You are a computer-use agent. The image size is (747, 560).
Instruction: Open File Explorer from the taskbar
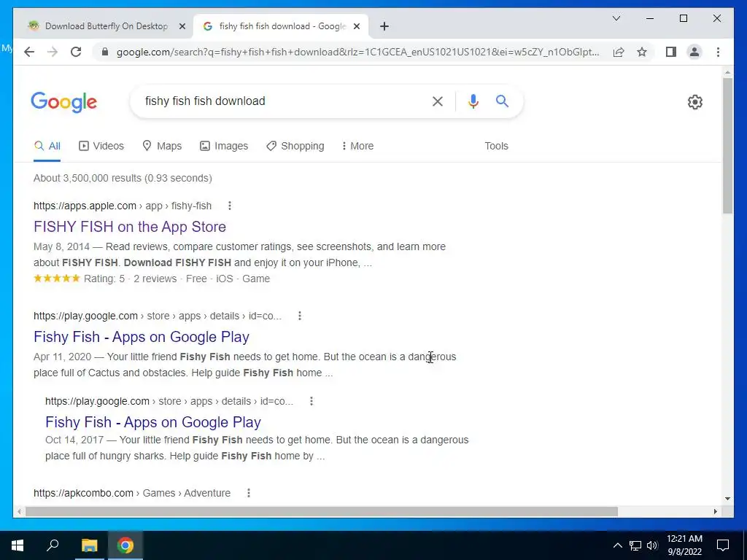click(x=89, y=545)
